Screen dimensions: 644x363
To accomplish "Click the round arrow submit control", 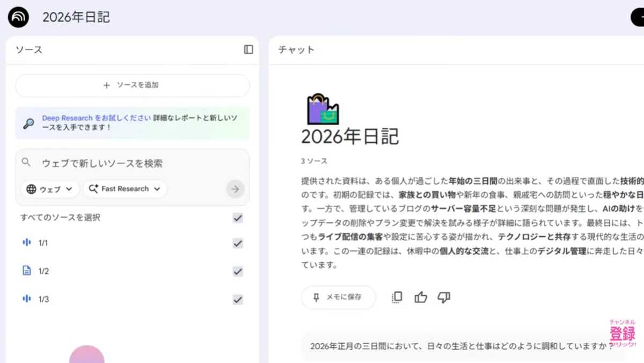I will [x=235, y=188].
